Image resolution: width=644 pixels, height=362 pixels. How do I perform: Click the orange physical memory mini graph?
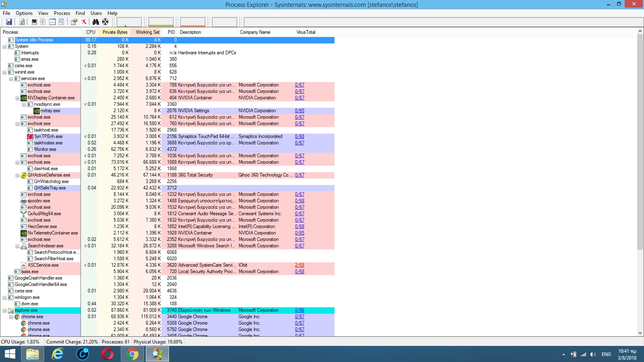click(193, 22)
